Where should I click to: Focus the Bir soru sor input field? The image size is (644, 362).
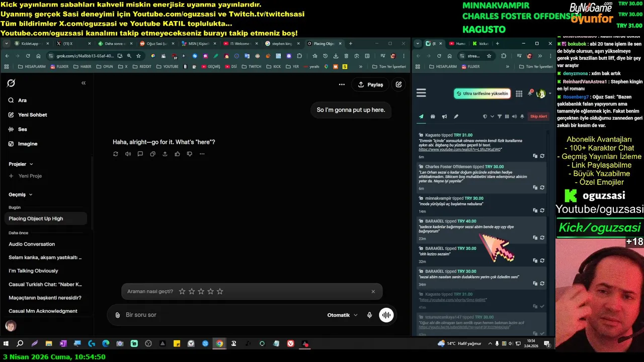point(221,315)
